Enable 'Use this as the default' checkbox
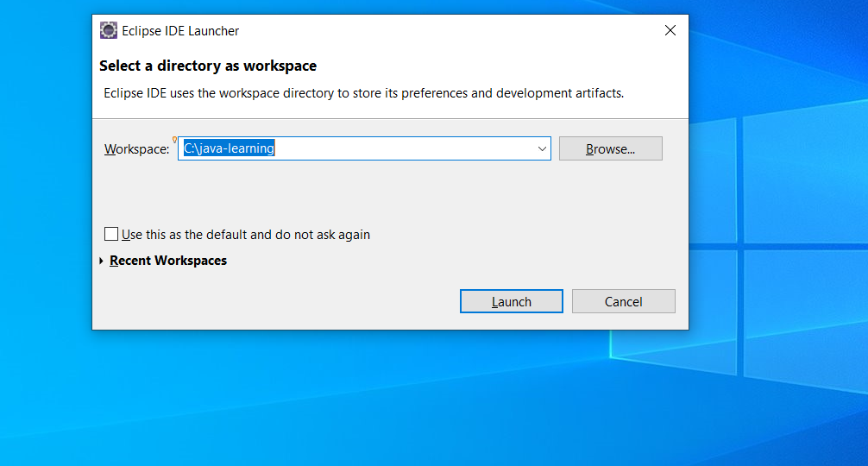Screen dimensions: 868x466 click(111, 234)
